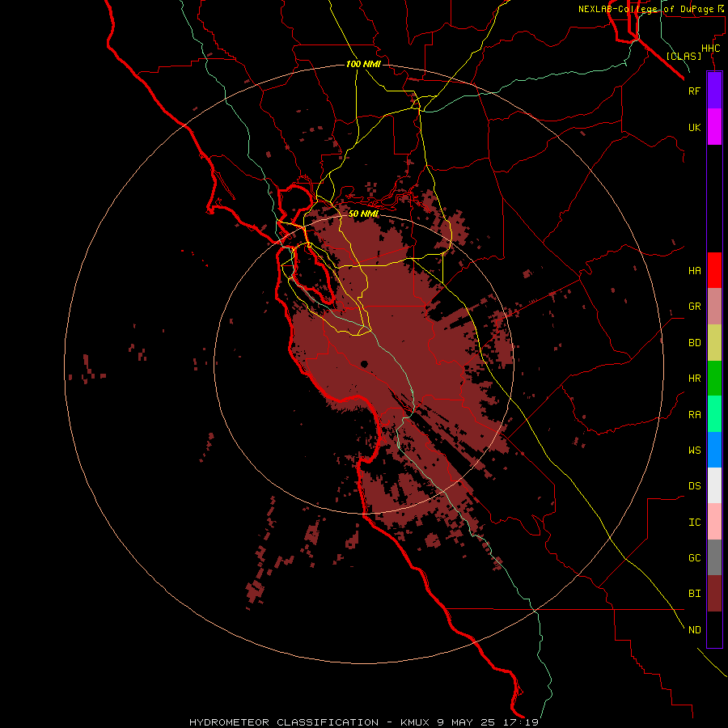Click the BD legend label
This screenshot has width=728, height=728.
click(694, 343)
